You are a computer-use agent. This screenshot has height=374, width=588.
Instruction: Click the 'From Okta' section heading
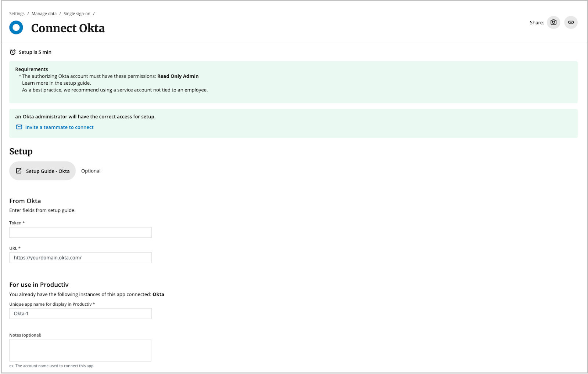coord(25,201)
